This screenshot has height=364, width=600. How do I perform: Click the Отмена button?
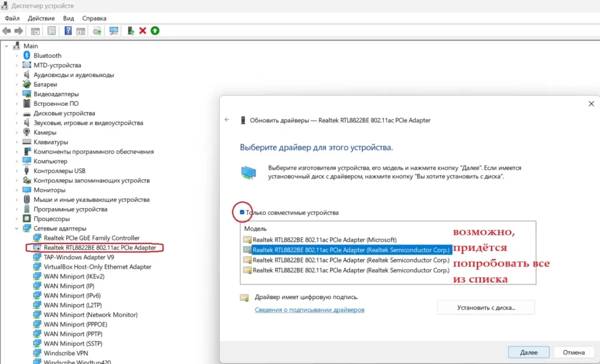(x=574, y=352)
